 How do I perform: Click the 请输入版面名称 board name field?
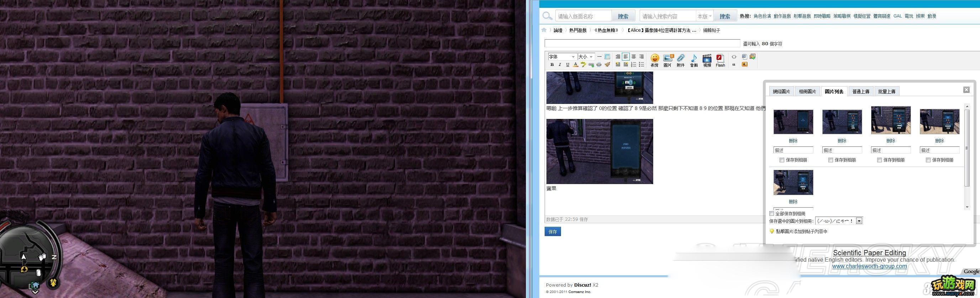tap(583, 16)
